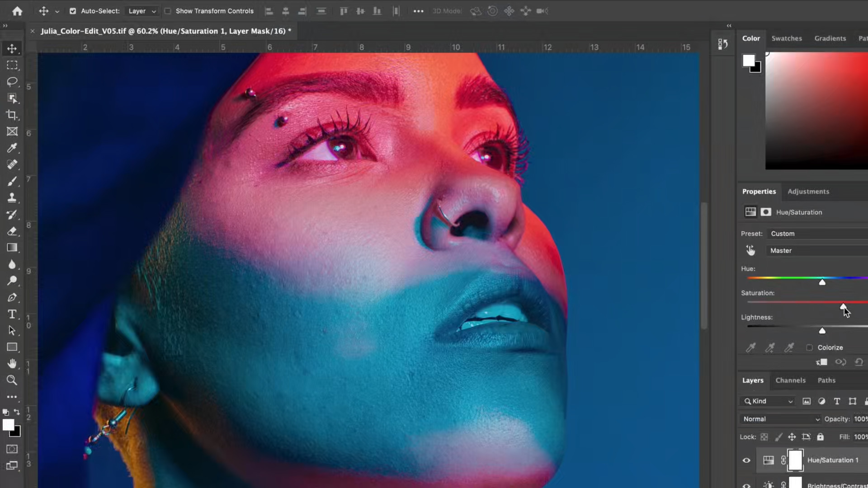Click the Swatches panel label
This screenshot has height=488, width=868.
(786, 38)
